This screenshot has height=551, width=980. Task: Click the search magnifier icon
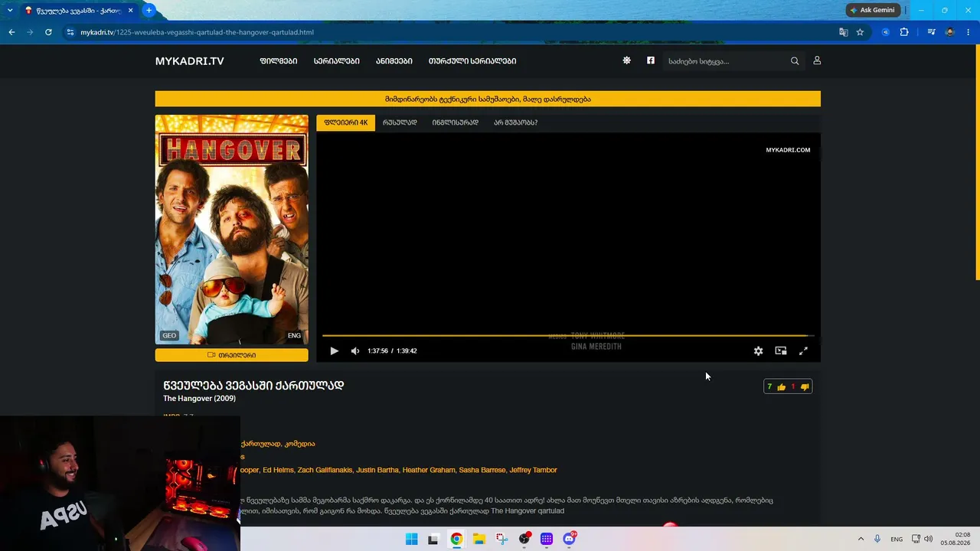795,61
